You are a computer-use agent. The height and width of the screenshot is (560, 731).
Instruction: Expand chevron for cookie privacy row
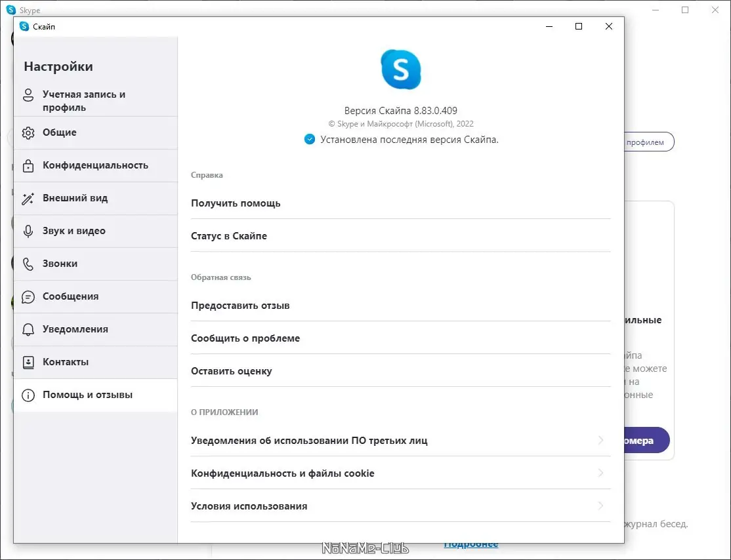pyautogui.click(x=601, y=473)
